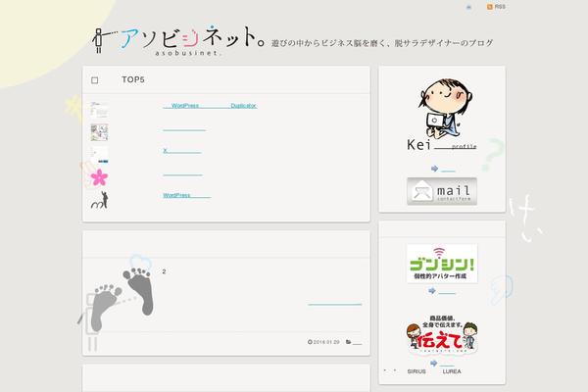Open the mail contact form button

[x=442, y=192]
